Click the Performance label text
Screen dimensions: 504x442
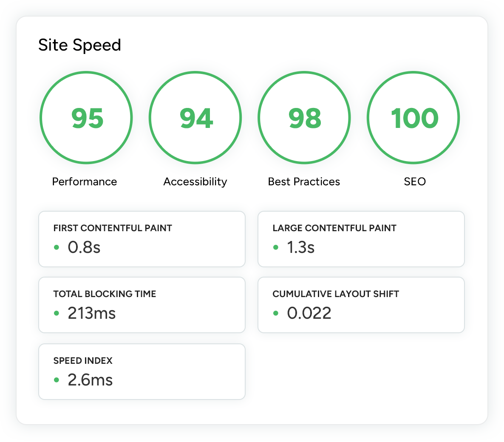click(84, 181)
